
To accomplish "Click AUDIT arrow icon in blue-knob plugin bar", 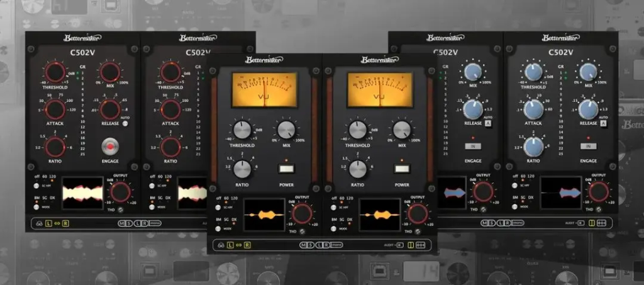I will point(580,223).
